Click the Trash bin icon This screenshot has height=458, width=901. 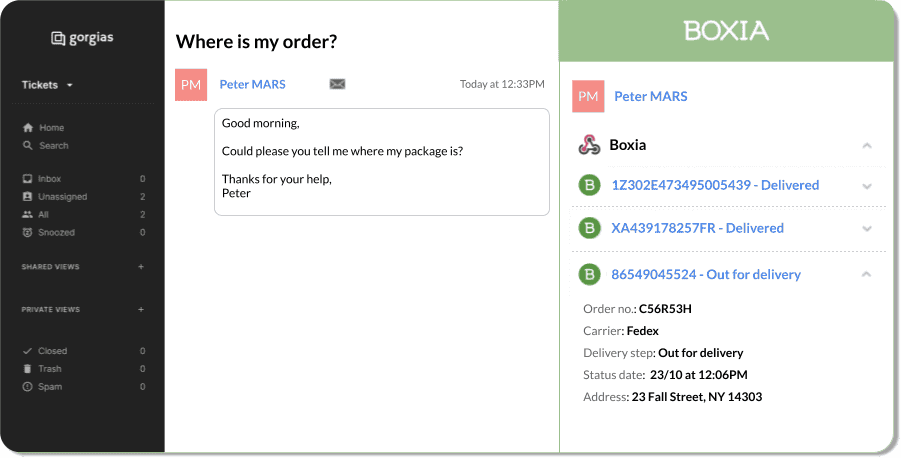coord(27,369)
